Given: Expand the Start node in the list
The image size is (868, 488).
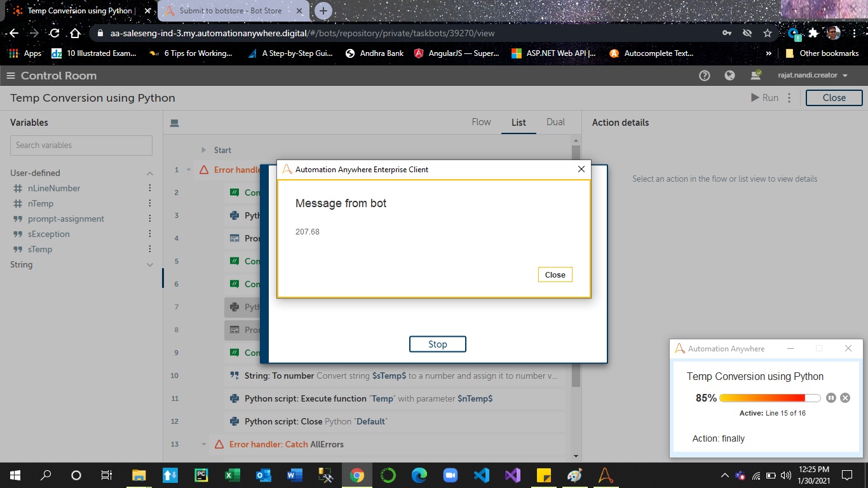Looking at the screenshot, I should [x=203, y=150].
